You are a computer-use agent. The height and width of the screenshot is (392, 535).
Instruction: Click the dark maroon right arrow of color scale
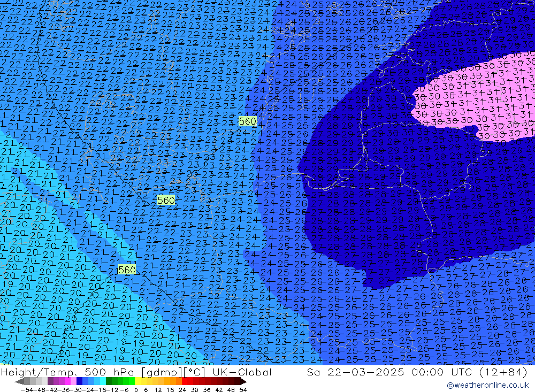pyautogui.click(x=243, y=382)
